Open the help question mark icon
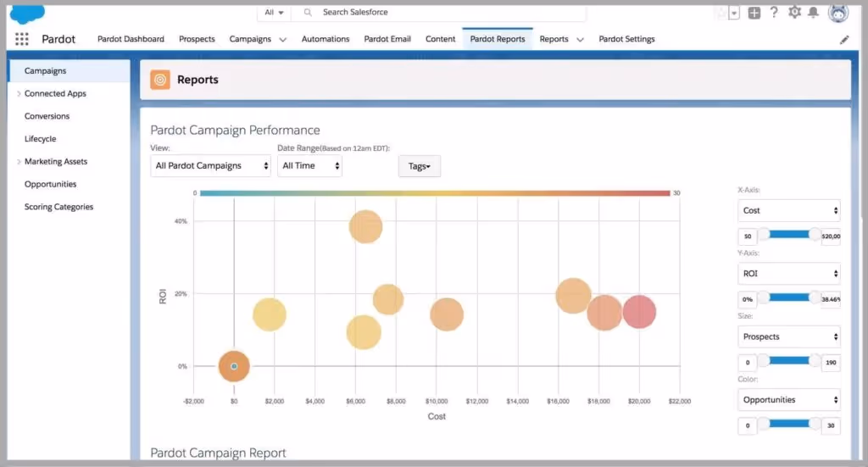 [774, 12]
